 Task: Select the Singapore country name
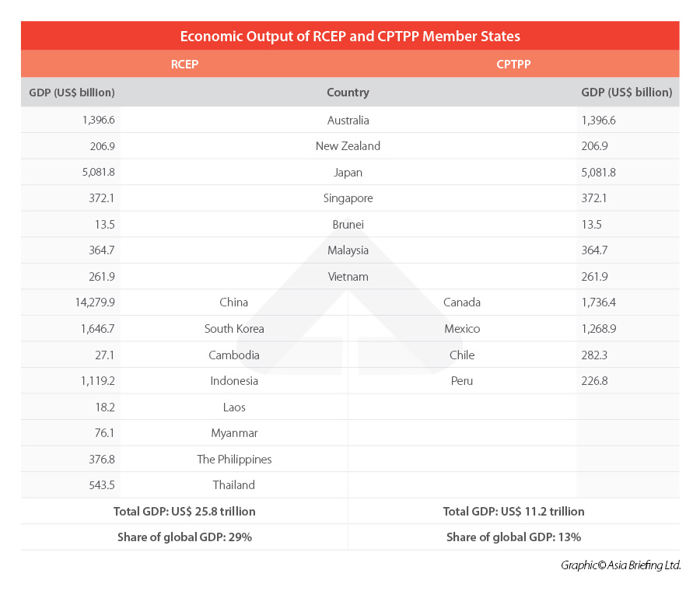tap(348, 198)
